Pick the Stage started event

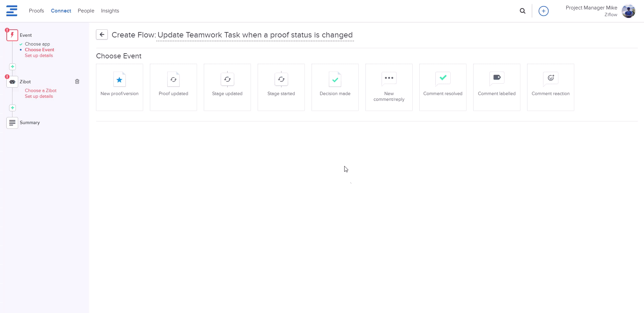coord(281,87)
